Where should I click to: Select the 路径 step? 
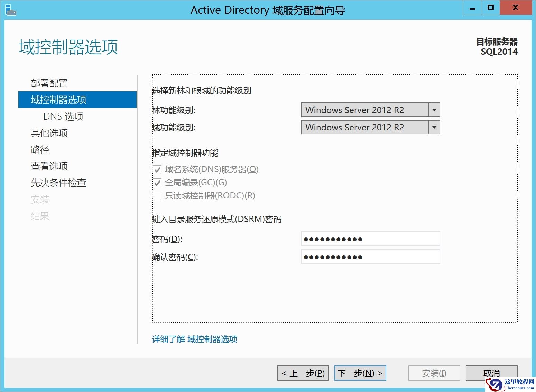point(40,150)
